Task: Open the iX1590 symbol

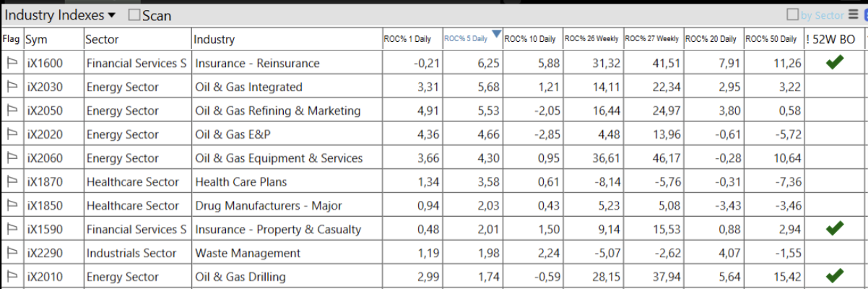Action: pos(45,230)
